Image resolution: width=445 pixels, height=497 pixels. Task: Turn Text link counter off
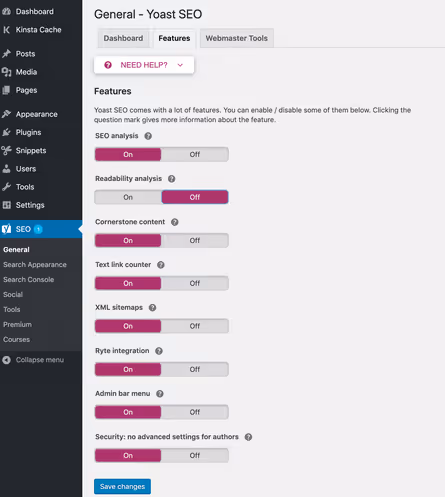click(x=195, y=283)
